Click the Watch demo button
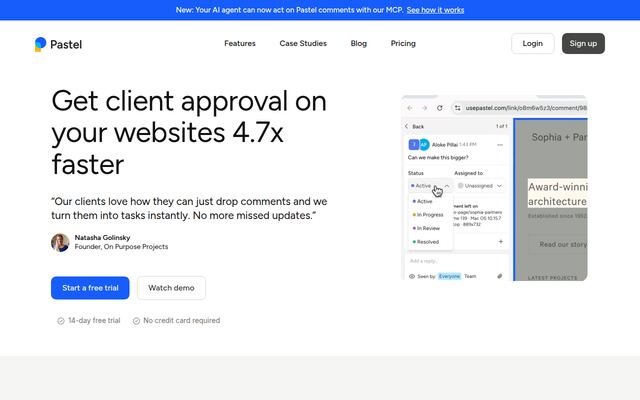 (x=171, y=288)
